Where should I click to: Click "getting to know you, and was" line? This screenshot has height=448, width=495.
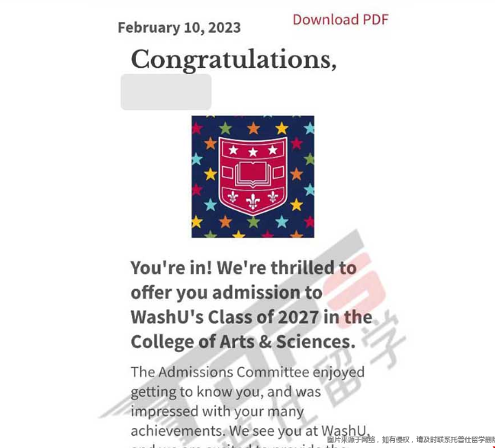click(226, 392)
